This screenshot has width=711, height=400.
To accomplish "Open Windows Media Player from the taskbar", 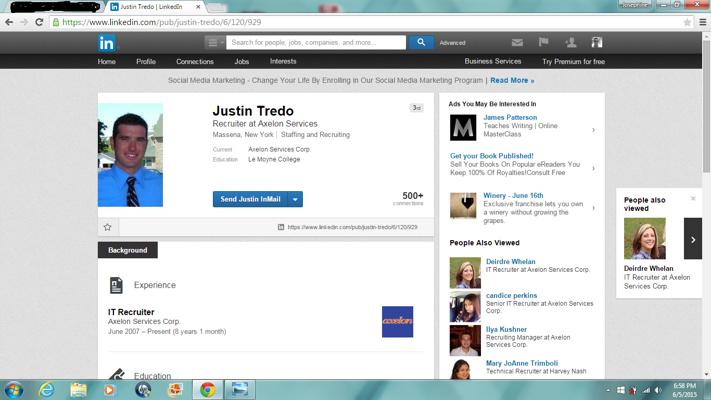I will click(109, 390).
